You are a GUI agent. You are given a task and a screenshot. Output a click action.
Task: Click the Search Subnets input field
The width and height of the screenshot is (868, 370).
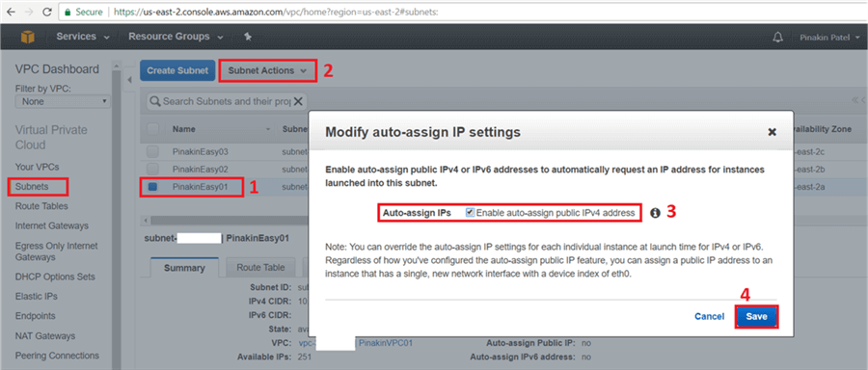(x=226, y=101)
